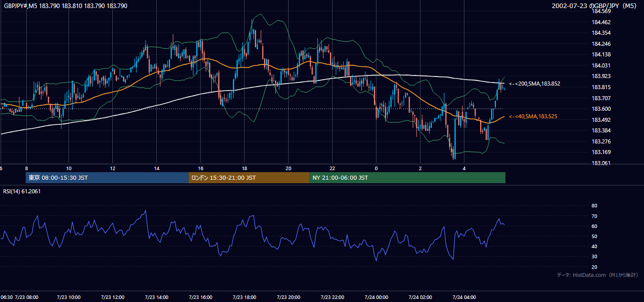Click price axis label 183.061
Image resolution: width=644 pixels, height=302 pixels.
601,163
